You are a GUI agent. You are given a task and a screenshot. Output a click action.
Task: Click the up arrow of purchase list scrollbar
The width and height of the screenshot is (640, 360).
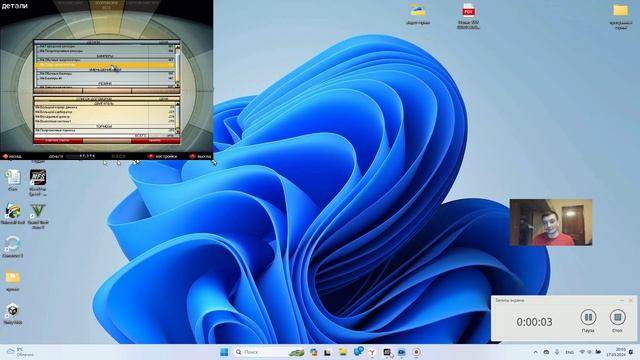tap(178, 104)
